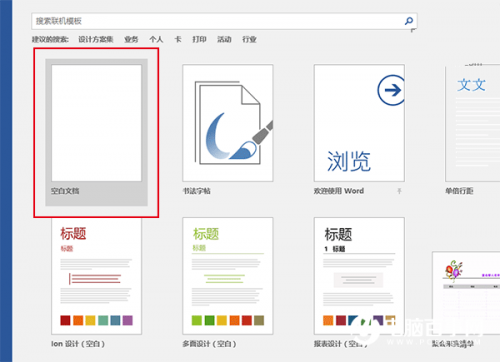500x362 pixels.
Task: Focus the 搜索联机模板 search field
Action: pos(224,21)
